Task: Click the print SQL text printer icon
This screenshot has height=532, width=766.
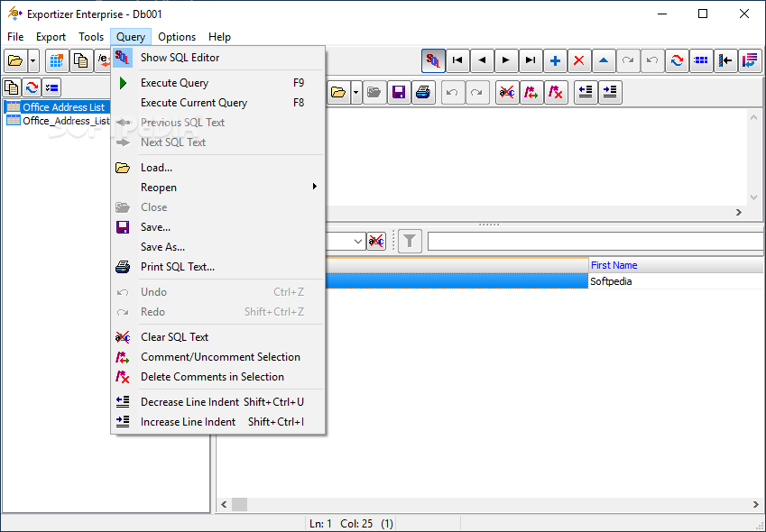Action: point(423,92)
